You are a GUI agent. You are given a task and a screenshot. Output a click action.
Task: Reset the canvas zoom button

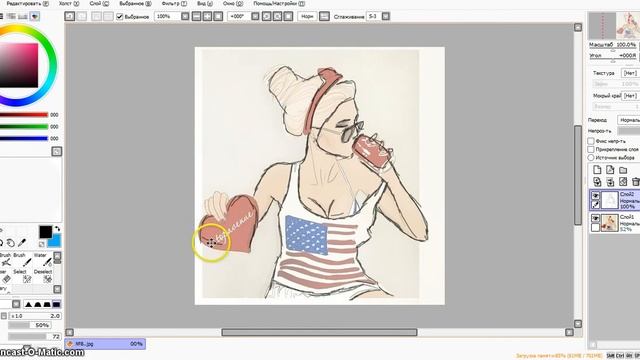coord(218,16)
